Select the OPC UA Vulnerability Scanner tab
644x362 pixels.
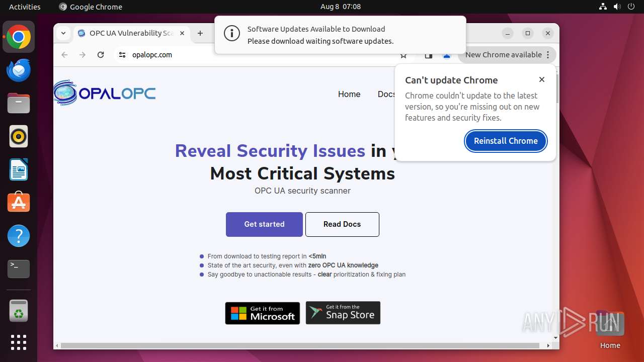pyautogui.click(x=131, y=33)
